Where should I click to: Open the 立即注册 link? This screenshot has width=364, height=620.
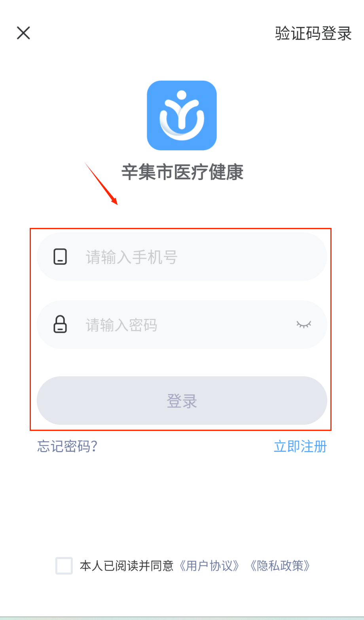click(300, 446)
